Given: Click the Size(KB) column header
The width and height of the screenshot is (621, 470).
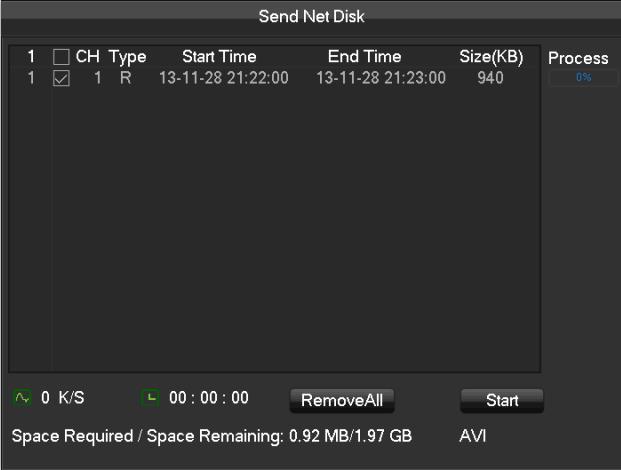Looking at the screenshot, I should click(491, 57).
